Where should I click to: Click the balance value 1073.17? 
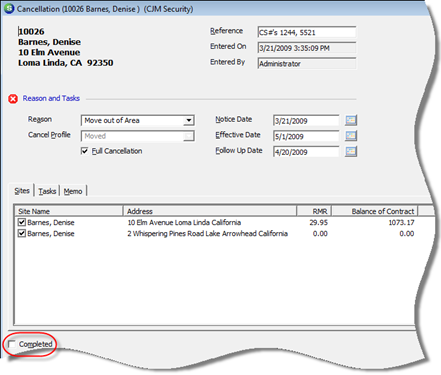(x=401, y=222)
